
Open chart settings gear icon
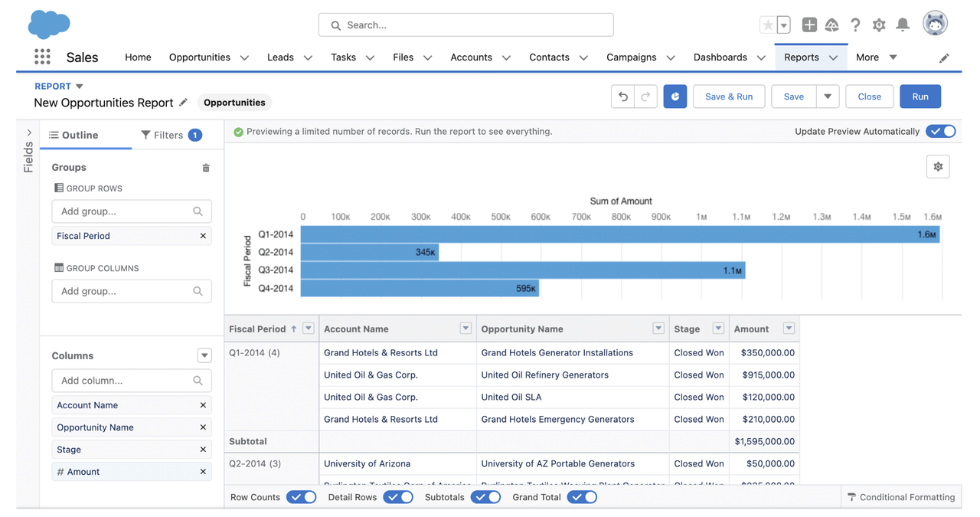pyautogui.click(x=938, y=167)
